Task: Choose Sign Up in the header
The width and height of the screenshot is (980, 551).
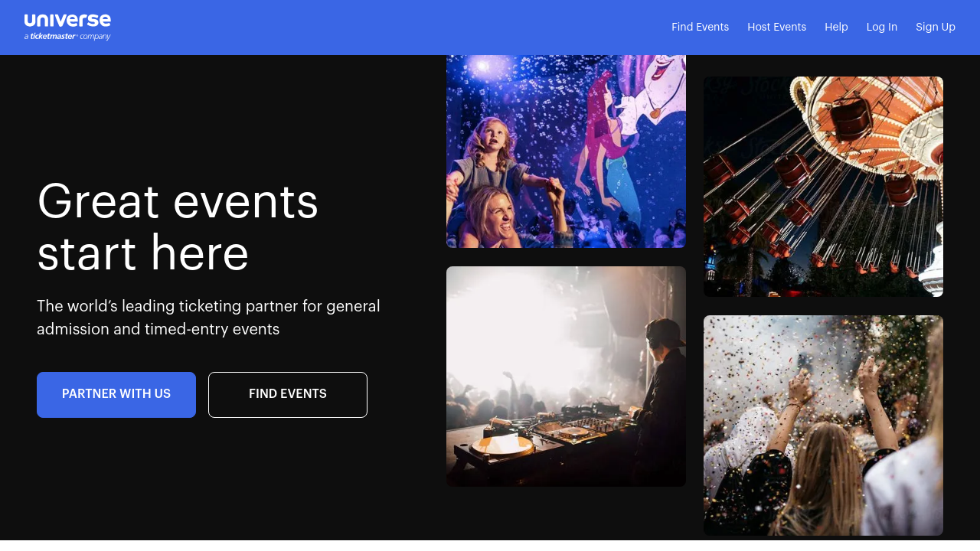Action: point(935,28)
